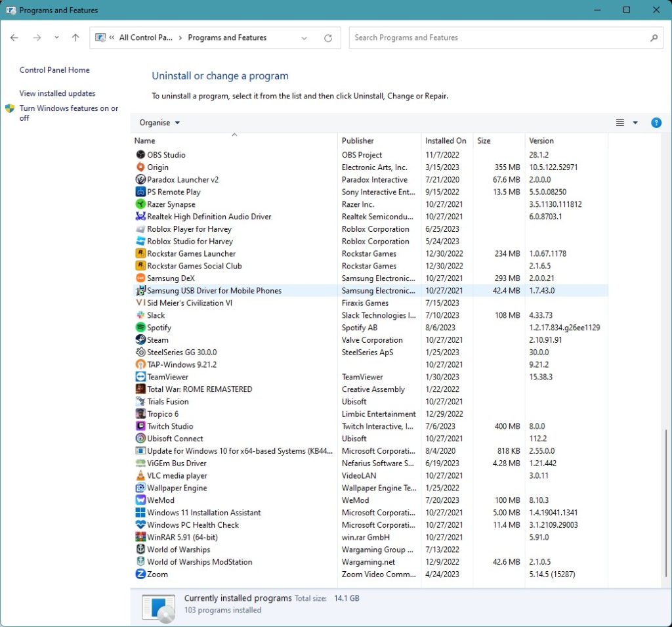Screen dimensions: 672x627
Task: Select Sid Meier's Civilization VI row
Action: point(370,303)
